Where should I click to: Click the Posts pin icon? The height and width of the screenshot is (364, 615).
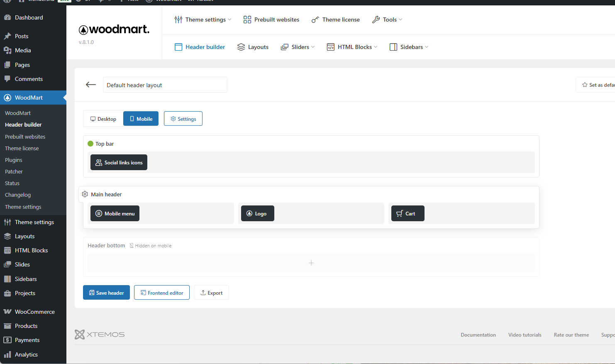7,36
